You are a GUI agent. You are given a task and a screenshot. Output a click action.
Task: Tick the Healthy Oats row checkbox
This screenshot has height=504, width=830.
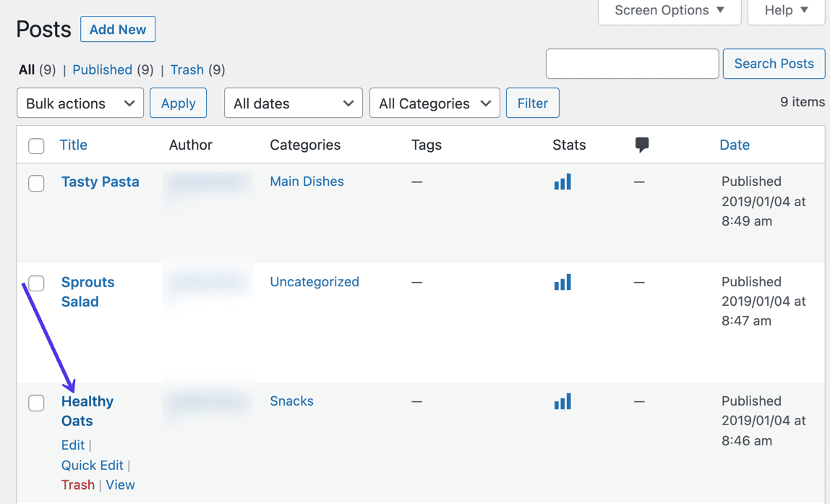click(36, 403)
